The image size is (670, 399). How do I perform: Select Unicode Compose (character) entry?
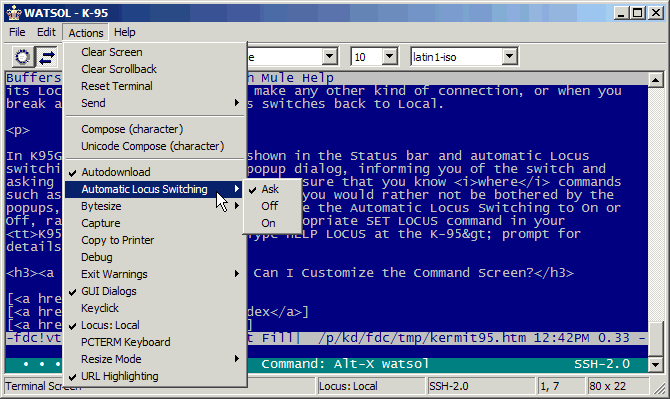155,146
